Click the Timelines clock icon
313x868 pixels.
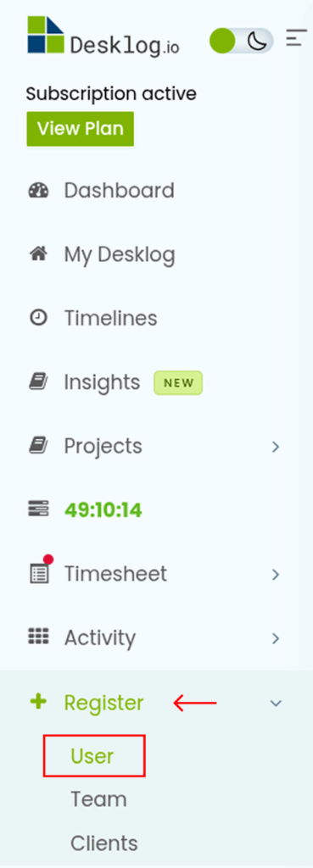38,319
